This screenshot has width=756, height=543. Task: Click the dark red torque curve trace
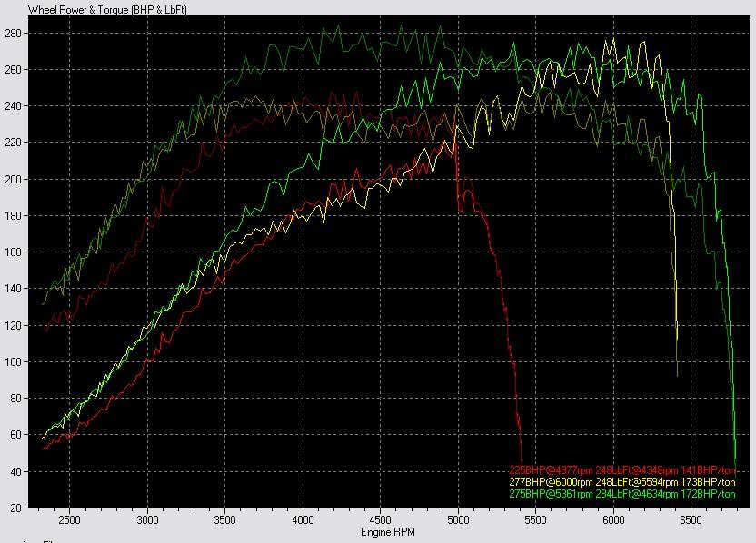pyautogui.click(x=318, y=100)
